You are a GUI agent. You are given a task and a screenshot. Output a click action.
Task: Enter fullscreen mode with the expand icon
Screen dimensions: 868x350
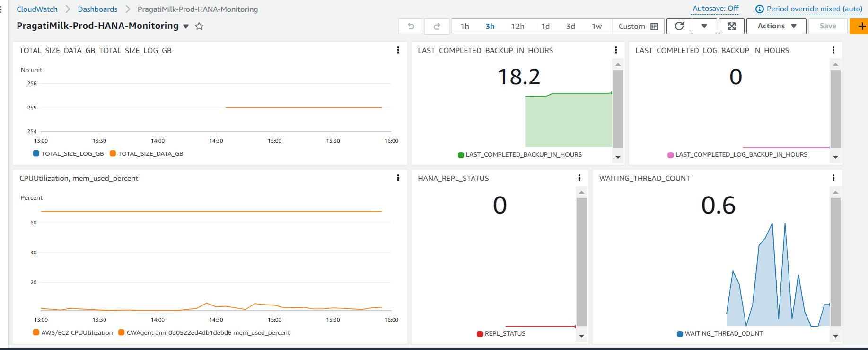[x=732, y=27]
